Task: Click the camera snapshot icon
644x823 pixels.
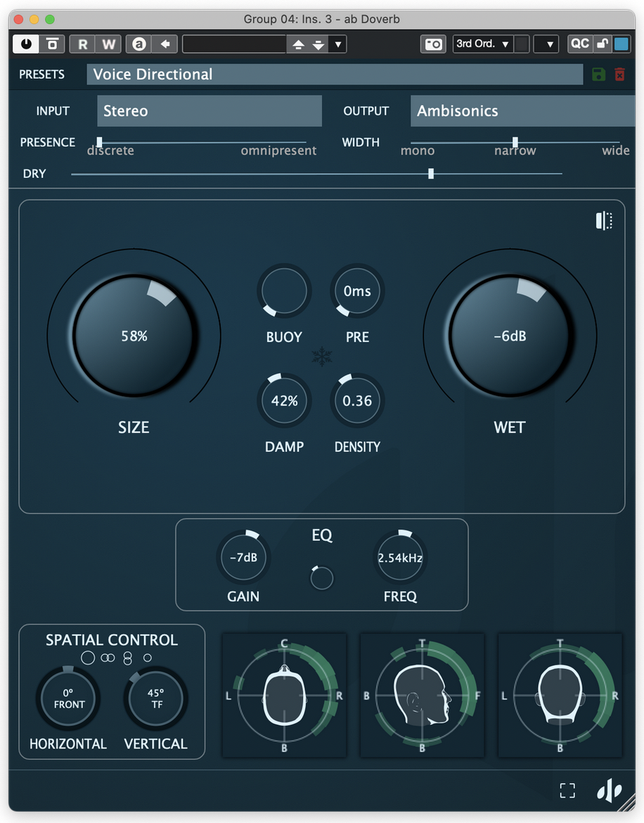Action: pos(433,44)
